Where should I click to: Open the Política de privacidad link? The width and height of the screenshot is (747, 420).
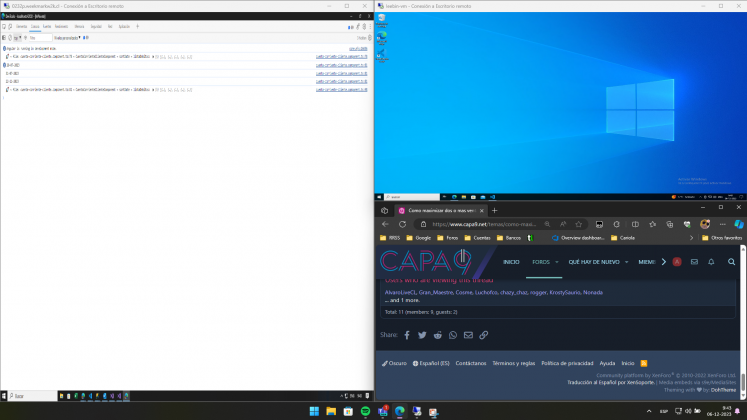point(568,363)
